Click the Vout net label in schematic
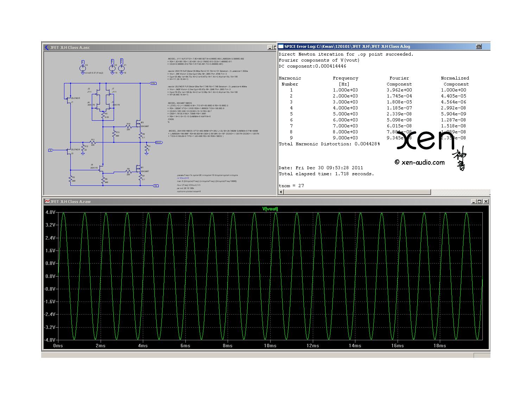This screenshot has height=399, width=532. (x=158, y=142)
